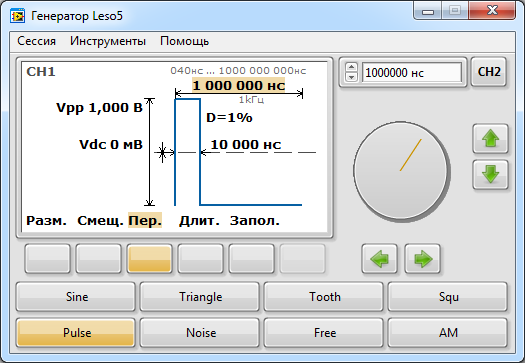Decrement period value with stepper down arrow
This screenshot has height=363, width=525.
point(351,77)
